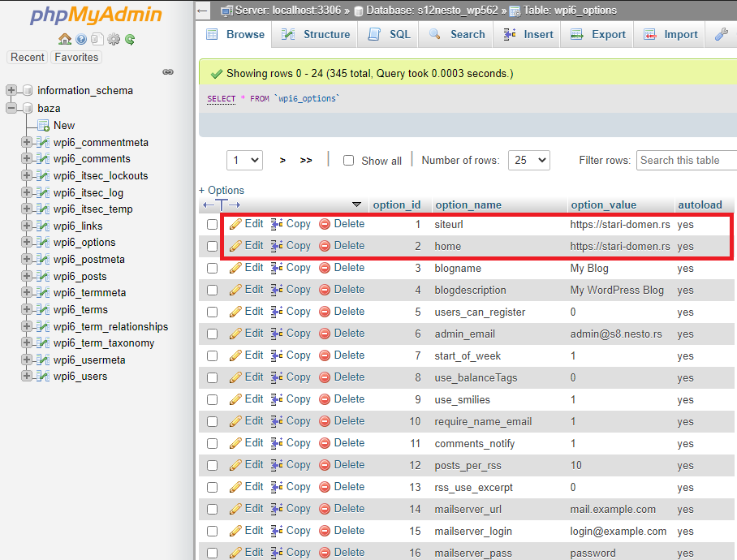The height and width of the screenshot is (560, 737).
Task: Open the Search tab
Action: coord(456,34)
